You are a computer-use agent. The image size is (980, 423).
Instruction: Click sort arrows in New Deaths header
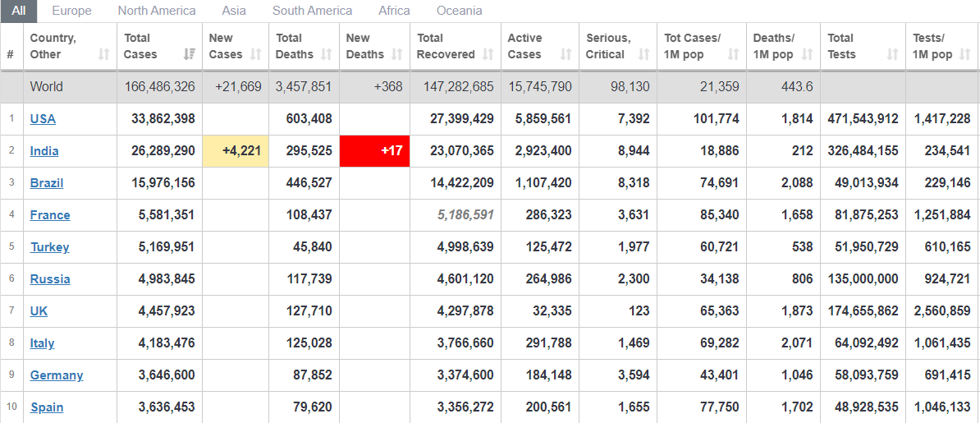click(x=396, y=54)
